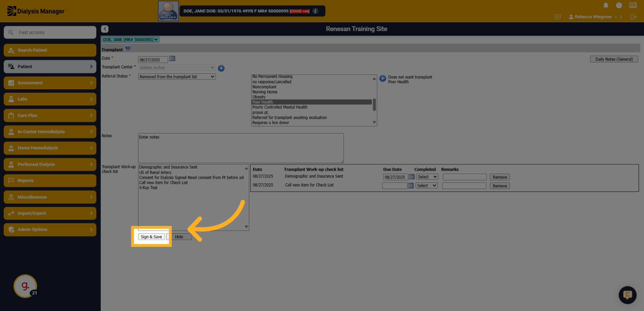Click the Daily Notes (General) button
This screenshot has height=311, width=644.
click(x=614, y=59)
